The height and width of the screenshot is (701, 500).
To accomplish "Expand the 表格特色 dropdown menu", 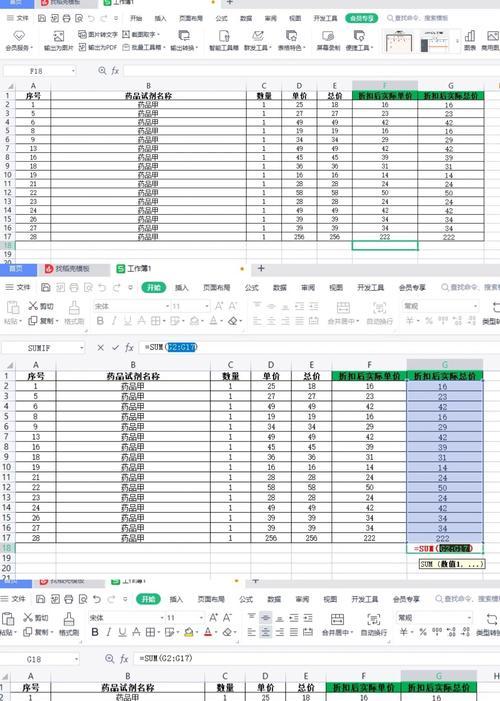I will click(304, 48).
